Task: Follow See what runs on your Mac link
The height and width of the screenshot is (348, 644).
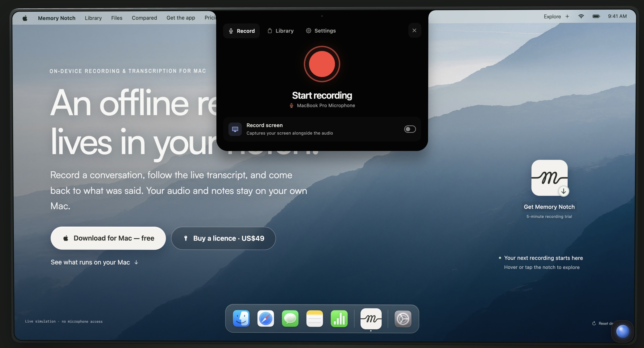Action: pyautogui.click(x=94, y=262)
